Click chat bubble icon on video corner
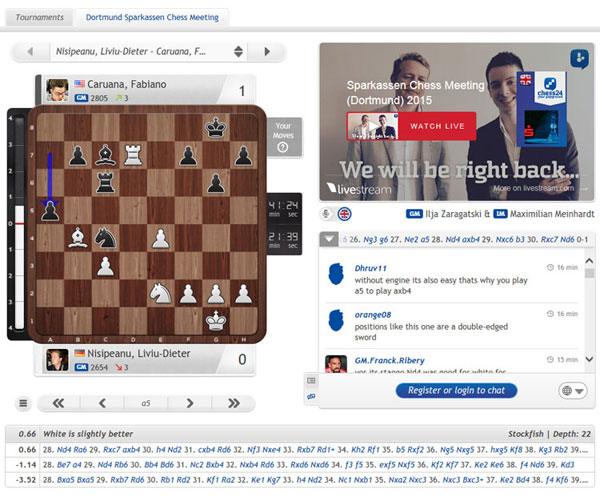 click(580, 59)
